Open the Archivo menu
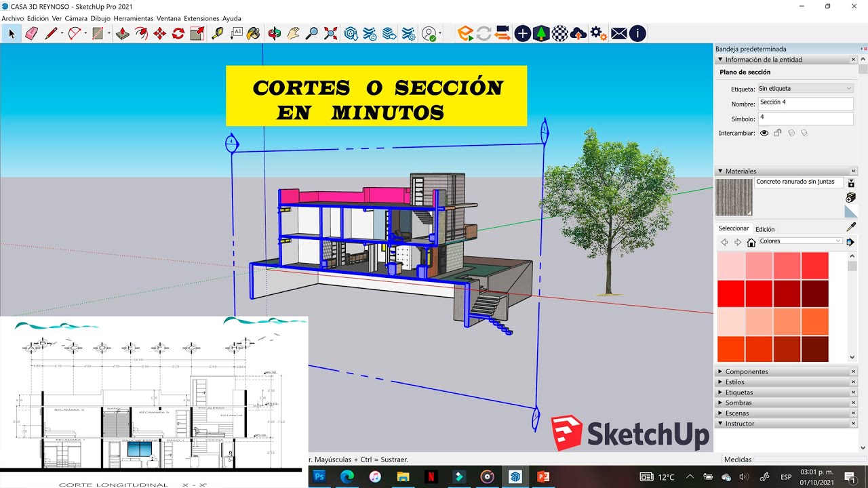Screen dimensions: 868x488 [x=13, y=18]
